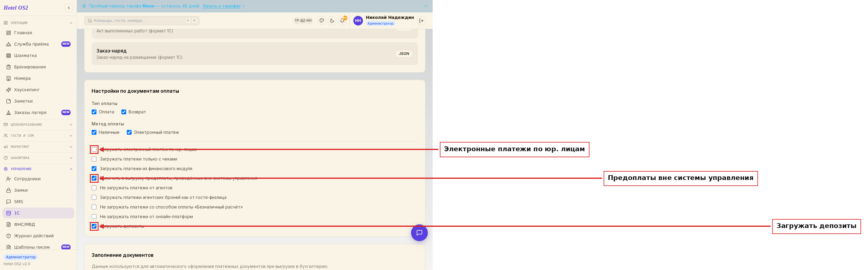Image resolution: width=868 pixels, height=270 pixels.
Task: Disable Загружать платежи из финансового модуля
Action: coord(94,169)
